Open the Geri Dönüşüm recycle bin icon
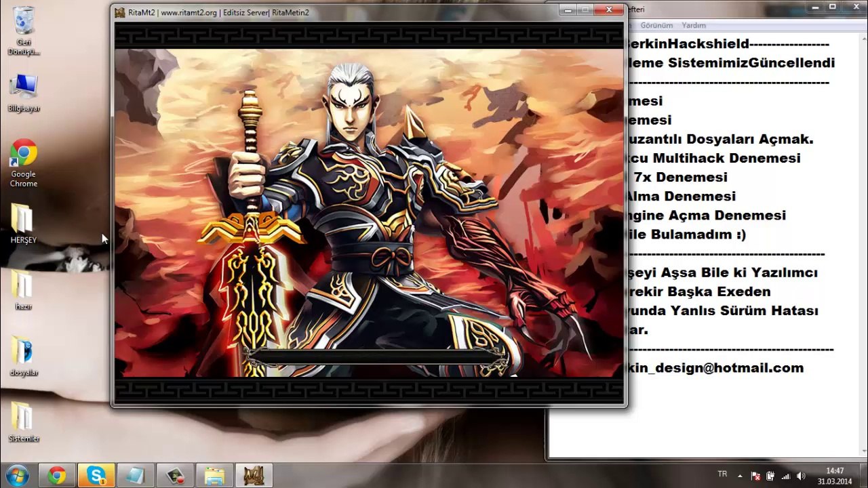Viewport: 868px width, 488px height. click(24, 30)
